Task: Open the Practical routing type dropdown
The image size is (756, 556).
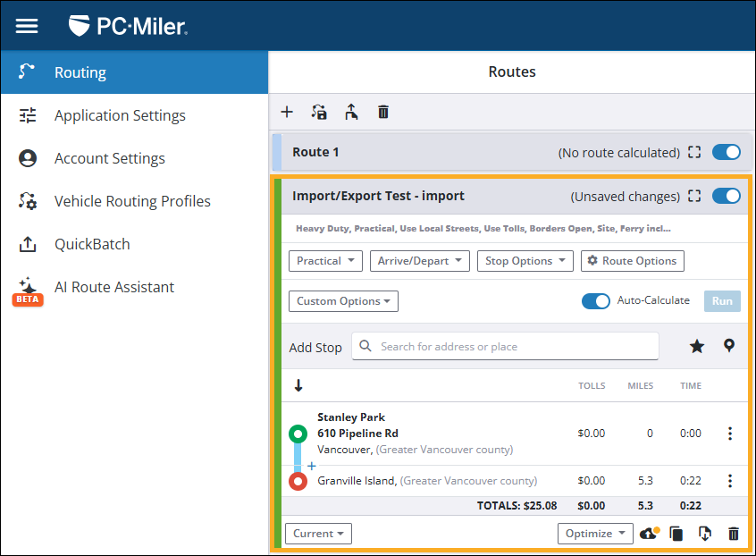Action: pos(325,261)
